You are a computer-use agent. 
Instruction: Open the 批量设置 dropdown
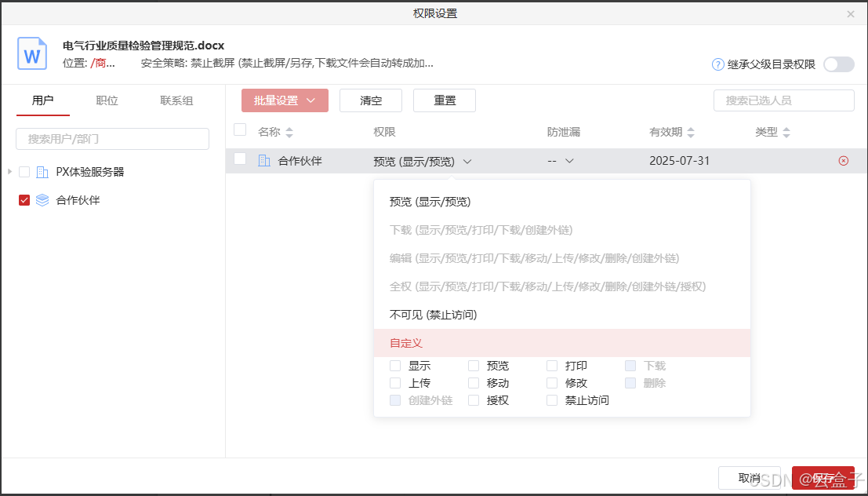pos(285,100)
